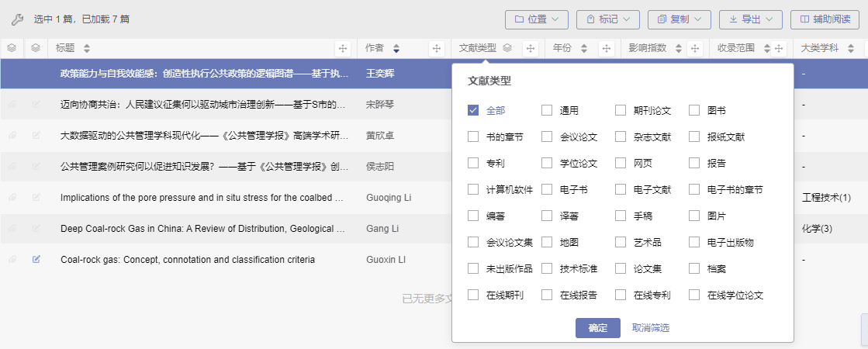The height and width of the screenshot is (349, 868).
Task: Click attachment icon in 宋晔琴 row
Action: (12, 104)
